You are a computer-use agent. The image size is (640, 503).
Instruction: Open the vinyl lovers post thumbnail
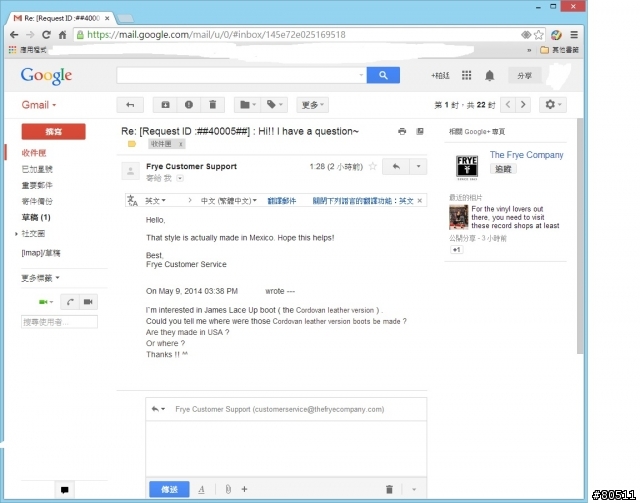tap(458, 217)
